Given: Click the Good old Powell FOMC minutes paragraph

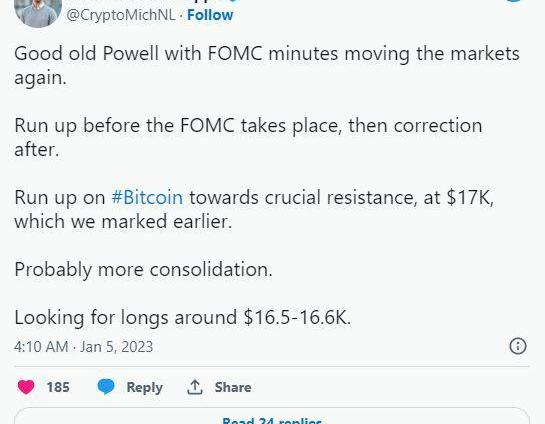Looking at the screenshot, I should 267,65.
